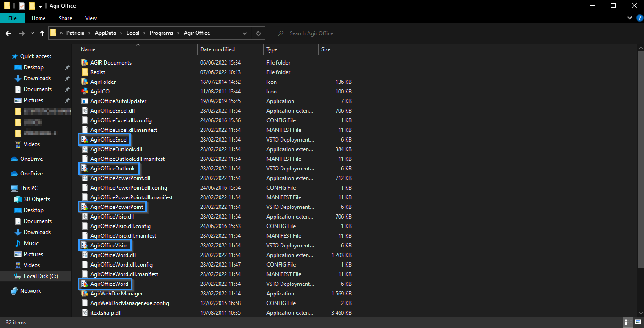Select AgirOfficeVisio.dll.config file name
Image resolution: width=644 pixels, height=328 pixels.
coord(121,226)
